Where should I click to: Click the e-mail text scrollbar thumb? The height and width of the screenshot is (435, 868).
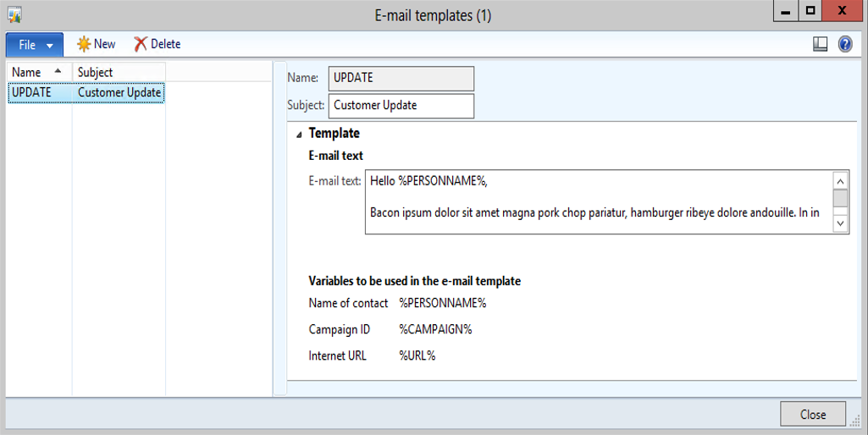tap(840, 198)
